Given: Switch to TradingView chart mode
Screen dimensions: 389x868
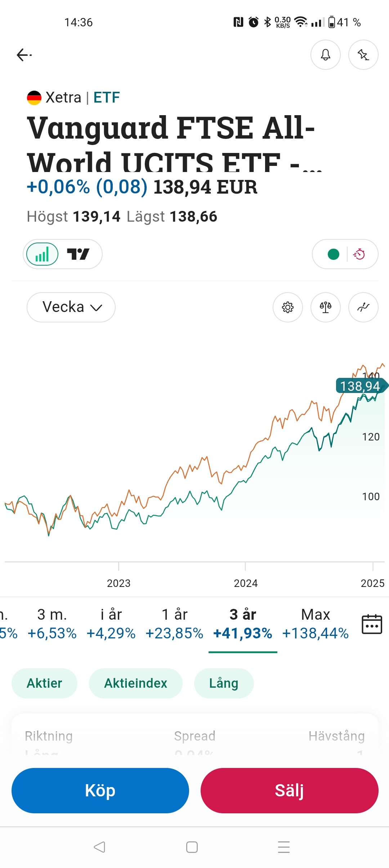Looking at the screenshot, I should [78, 254].
